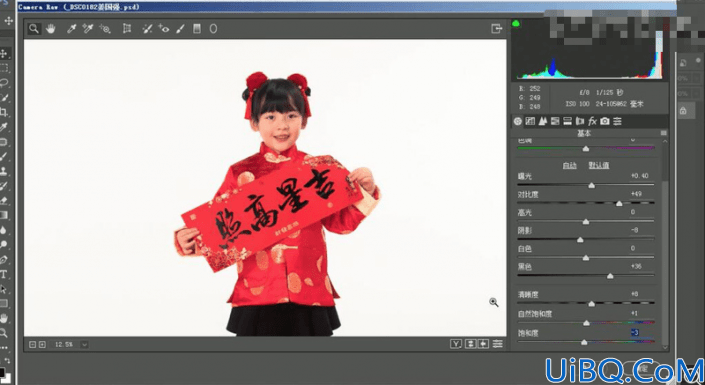Click the 自然饱和度 vibrance slider handle
This screenshot has width=705, height=385.
pyautogui.click(x=586, y=323)
